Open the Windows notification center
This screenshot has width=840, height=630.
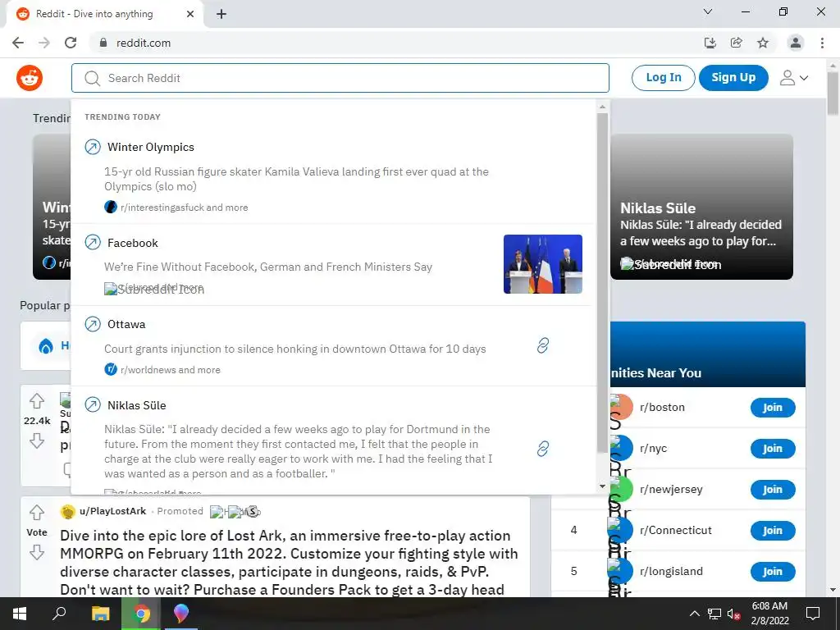tap(813, 614)
